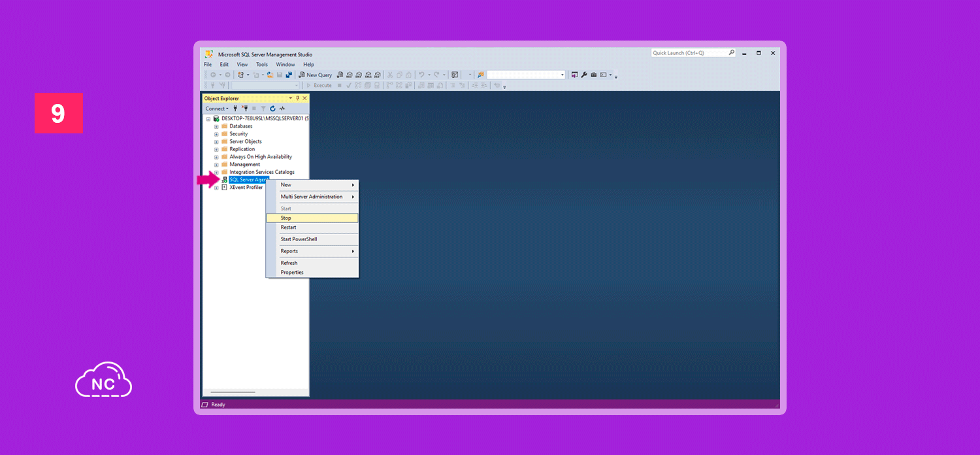Close the Object Explorer panel
The height and width of the screenshot is (455, 980).
coord(304,98)
